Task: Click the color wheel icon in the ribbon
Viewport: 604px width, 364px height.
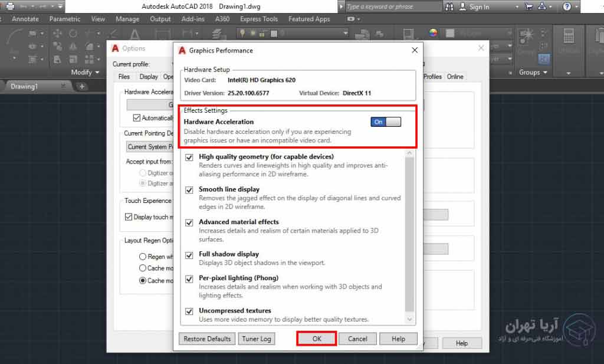Action: click(433, 33)
